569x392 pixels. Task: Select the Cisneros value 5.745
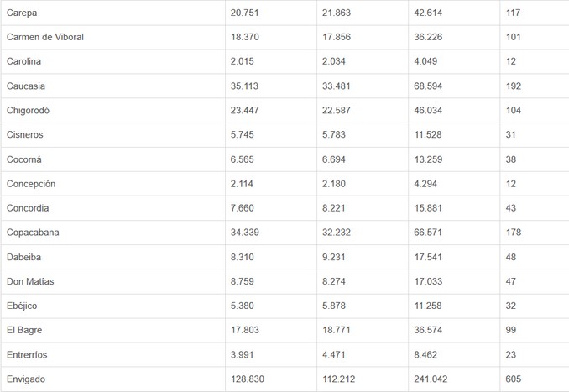(245, 135)
